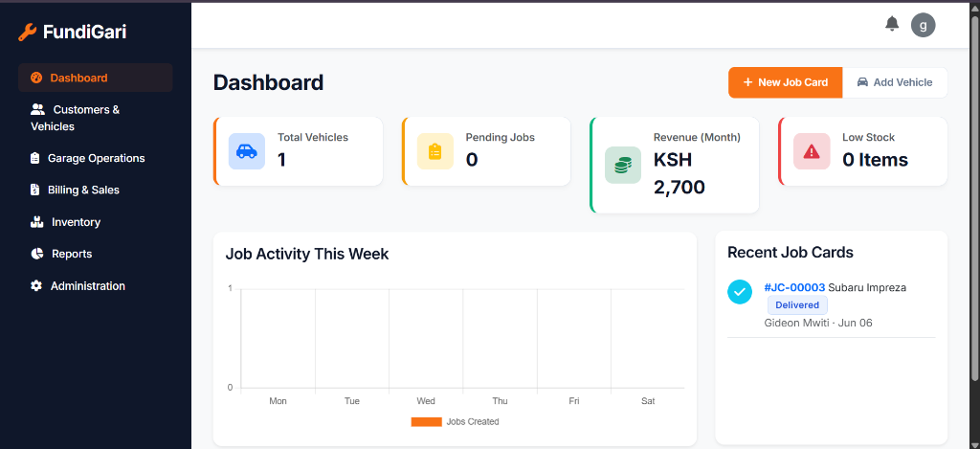Click the car icon on Add Vehicle
The image size is (980, 449).
pos(862,82)
